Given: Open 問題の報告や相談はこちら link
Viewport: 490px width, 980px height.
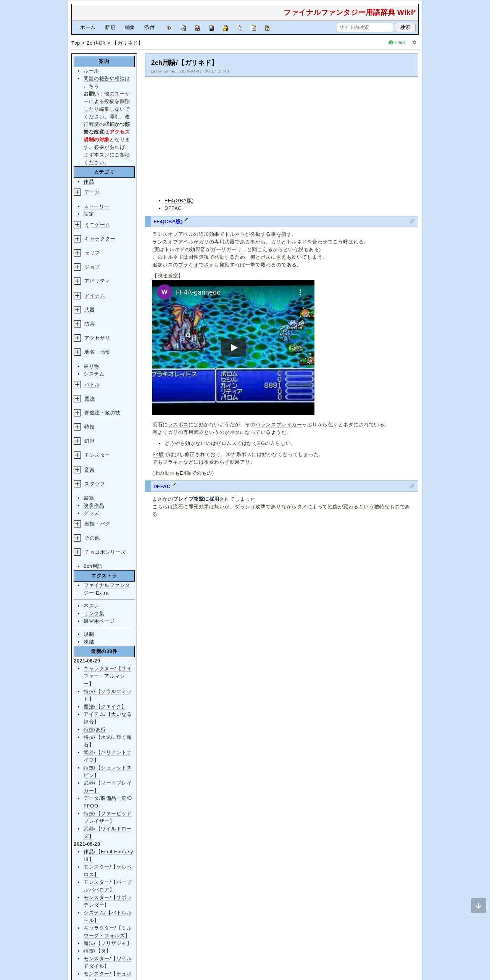Looking at the screenshot, I should 106,82.
